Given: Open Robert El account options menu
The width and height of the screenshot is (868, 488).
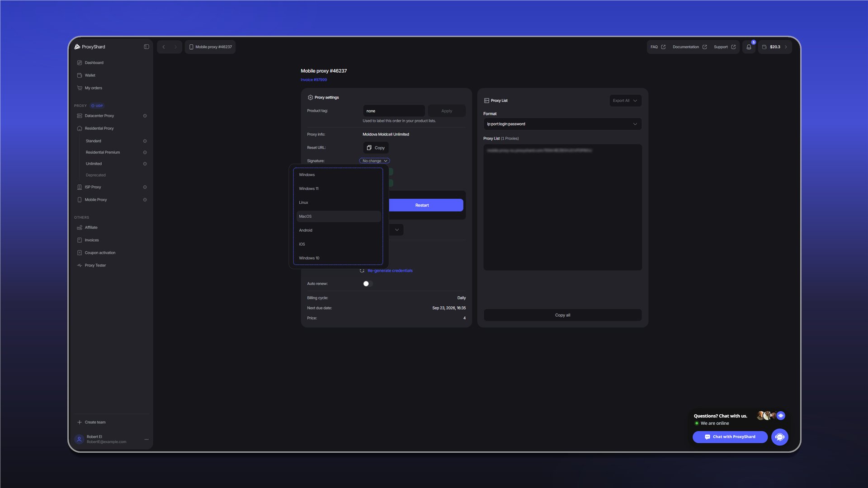Looking at the screenshot, I should (x=146, y=439).
